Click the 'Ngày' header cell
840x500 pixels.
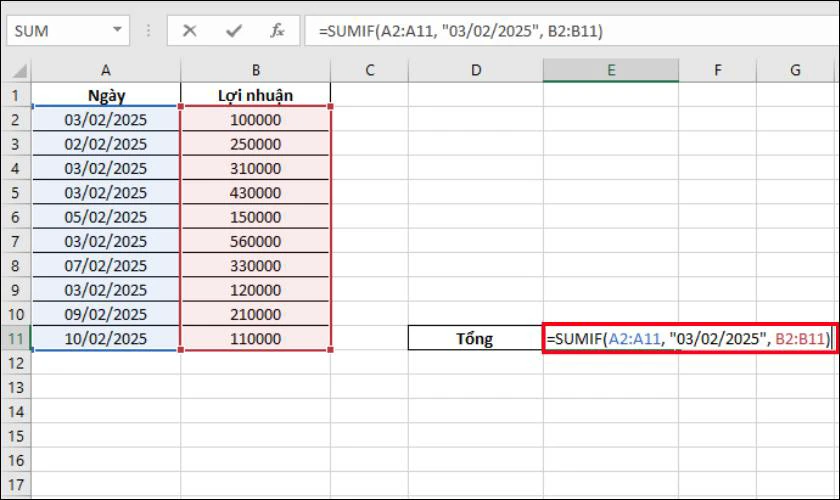(106, 95)
